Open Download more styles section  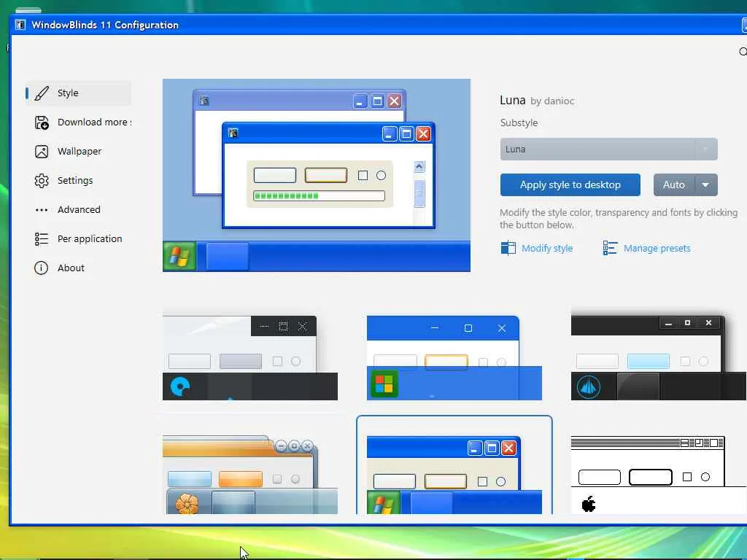[79, 122]
